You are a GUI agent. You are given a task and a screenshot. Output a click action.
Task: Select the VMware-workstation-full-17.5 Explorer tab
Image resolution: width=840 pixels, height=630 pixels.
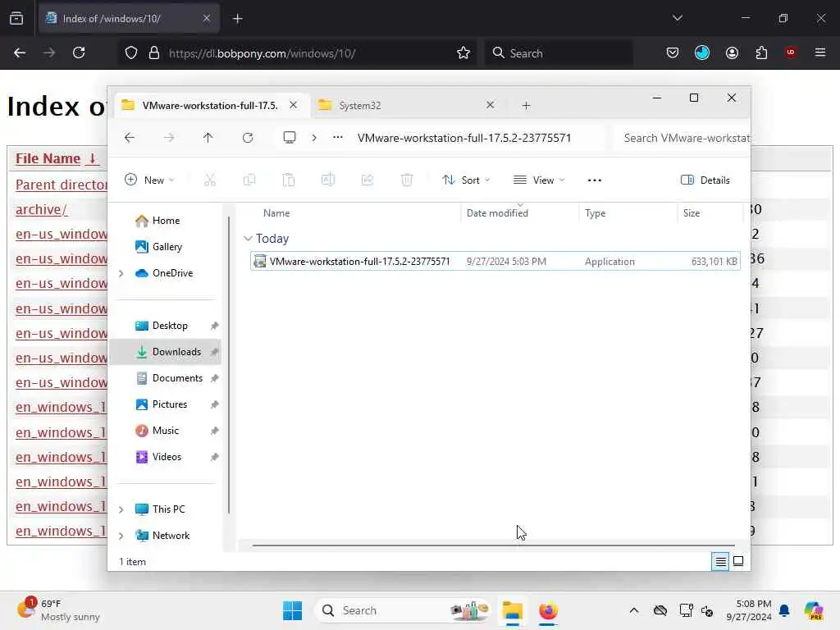pyautogui.click(x=209, y=106)
